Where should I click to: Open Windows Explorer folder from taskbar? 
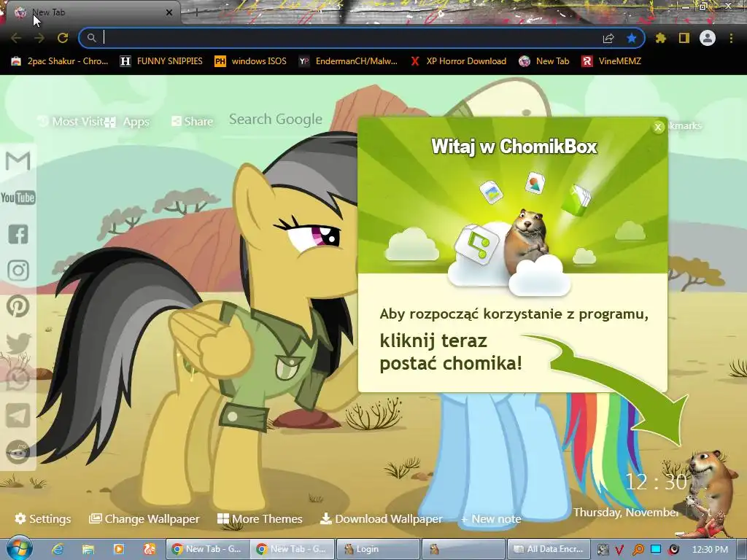pos(88,549)
